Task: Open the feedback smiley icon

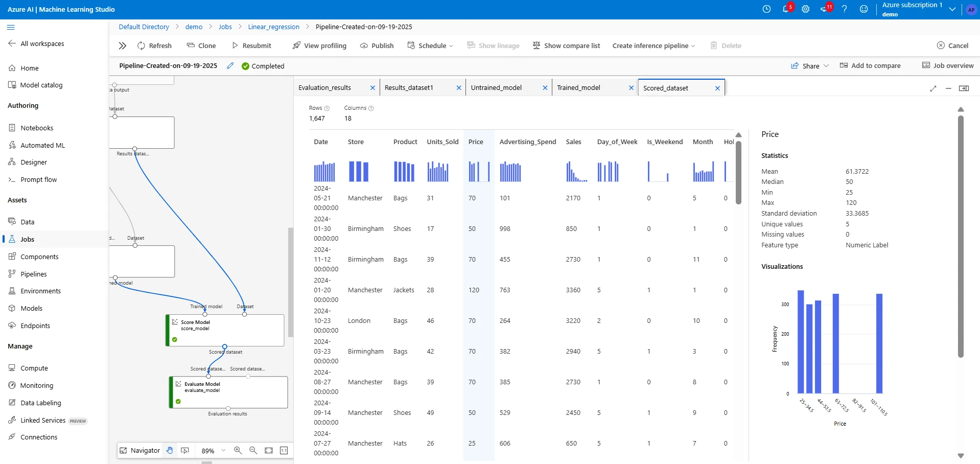Action: coord(864,9)
